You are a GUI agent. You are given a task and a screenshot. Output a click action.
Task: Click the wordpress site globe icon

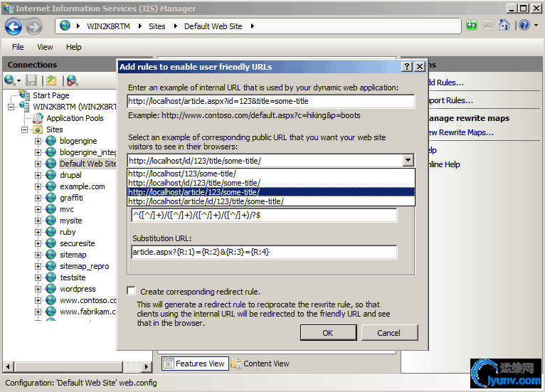51,289
